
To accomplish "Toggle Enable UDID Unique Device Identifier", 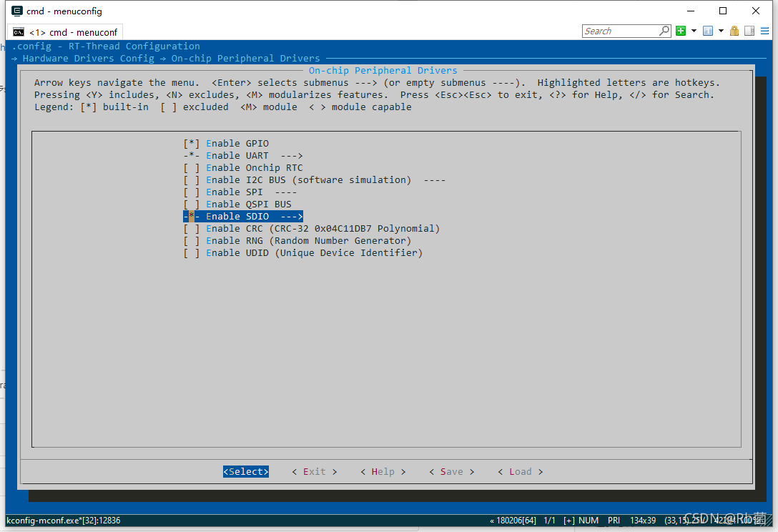I will (x=302, y=253).
